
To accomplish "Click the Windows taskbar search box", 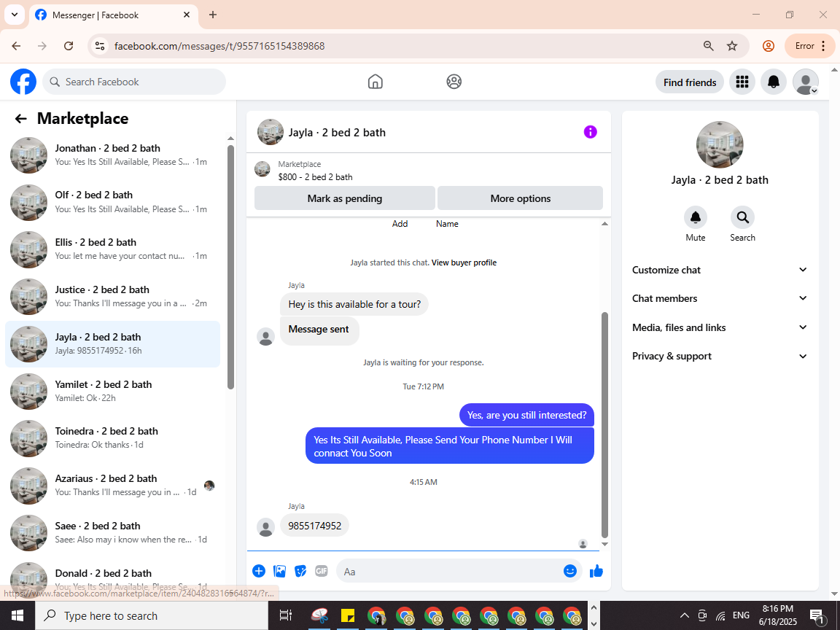I will [152, 615].
